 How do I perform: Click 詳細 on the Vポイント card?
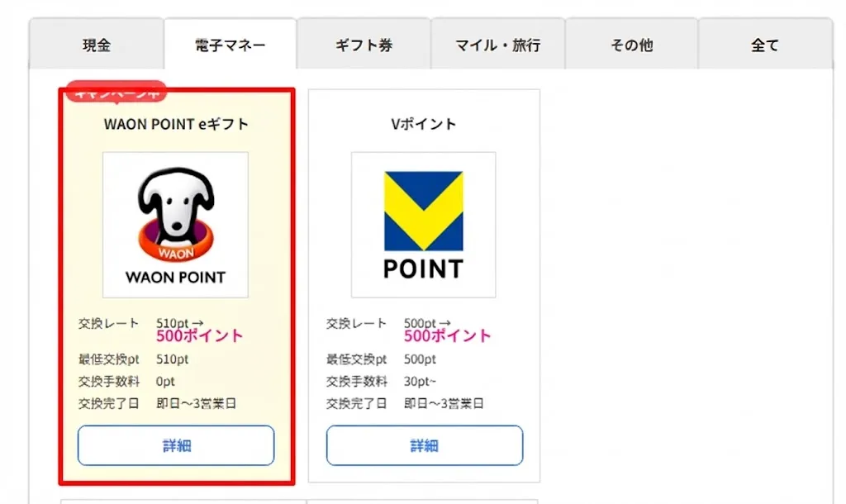424,445
